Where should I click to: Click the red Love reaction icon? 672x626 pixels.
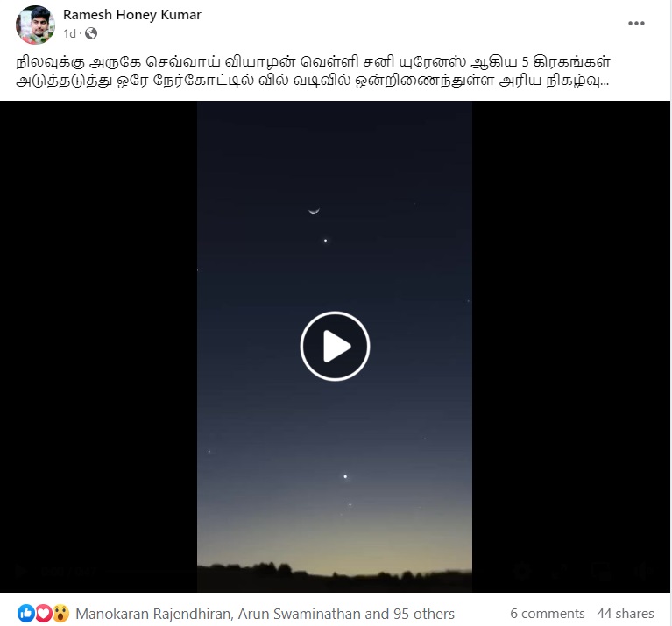[43, 613]
